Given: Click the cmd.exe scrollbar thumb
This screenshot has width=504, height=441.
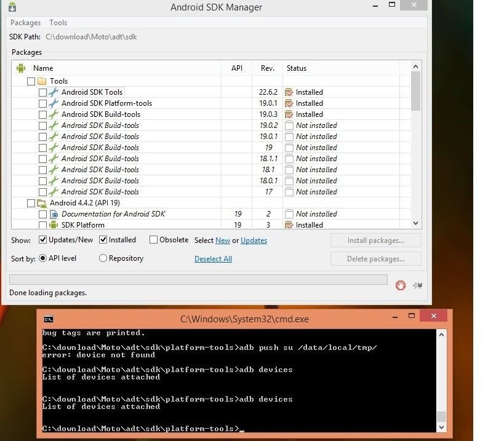Looking at the screenshot, I should pyautogui.click(x=442, y=416).
